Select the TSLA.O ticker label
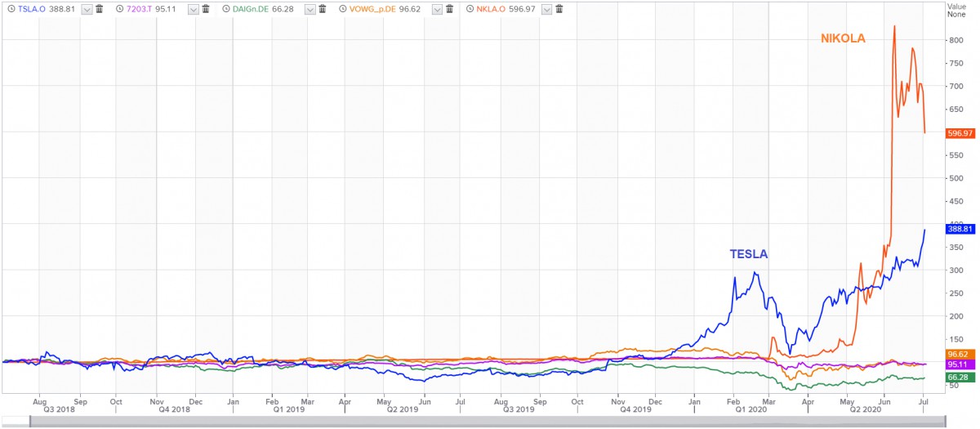The width and height of the screenshot is (980, 429). (31, 9)
